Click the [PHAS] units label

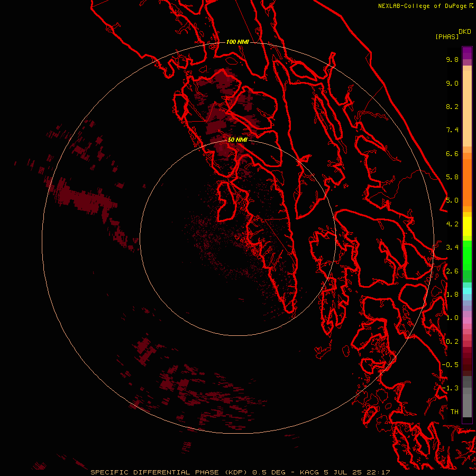tap(447, 36)
